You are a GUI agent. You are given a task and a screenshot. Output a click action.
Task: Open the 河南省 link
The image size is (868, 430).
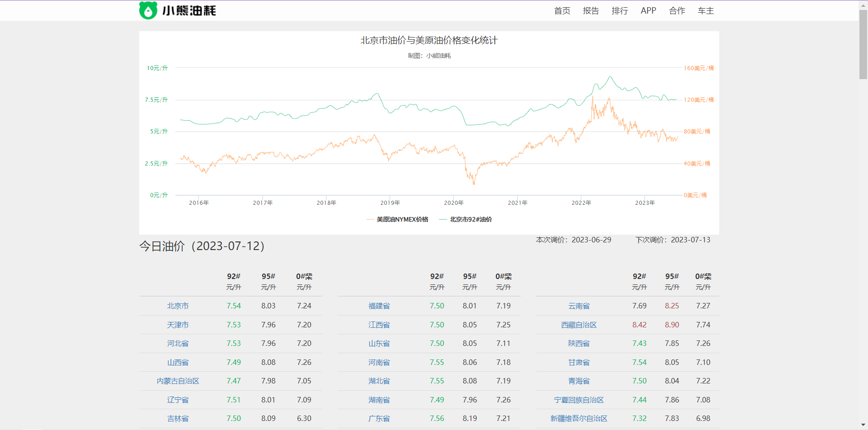click(x=379, y=362)
